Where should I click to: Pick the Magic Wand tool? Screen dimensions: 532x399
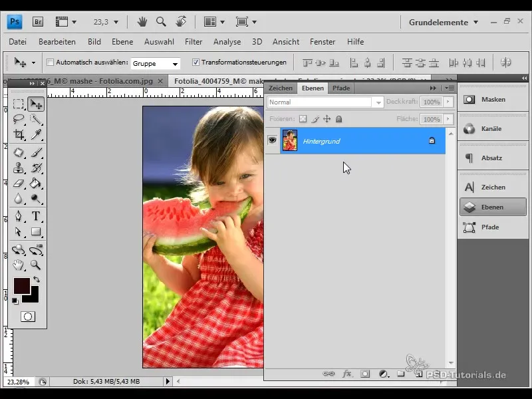coord(36,119)
